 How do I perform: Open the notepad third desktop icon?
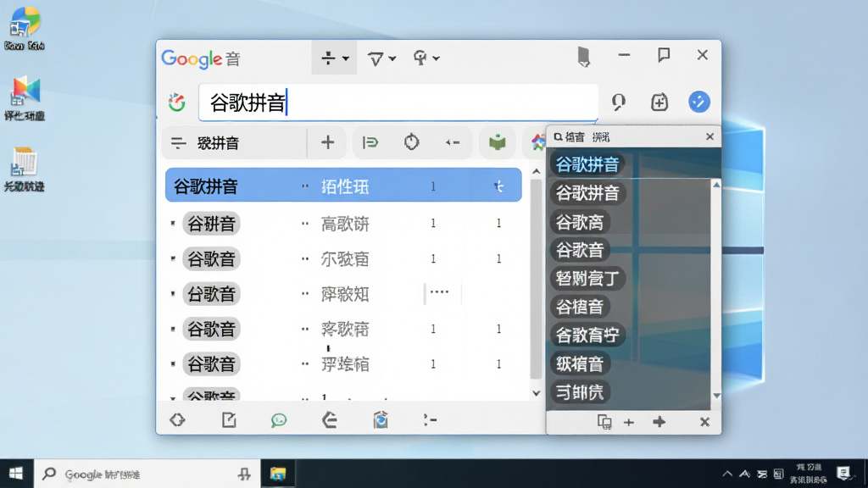tap(25, 169)
